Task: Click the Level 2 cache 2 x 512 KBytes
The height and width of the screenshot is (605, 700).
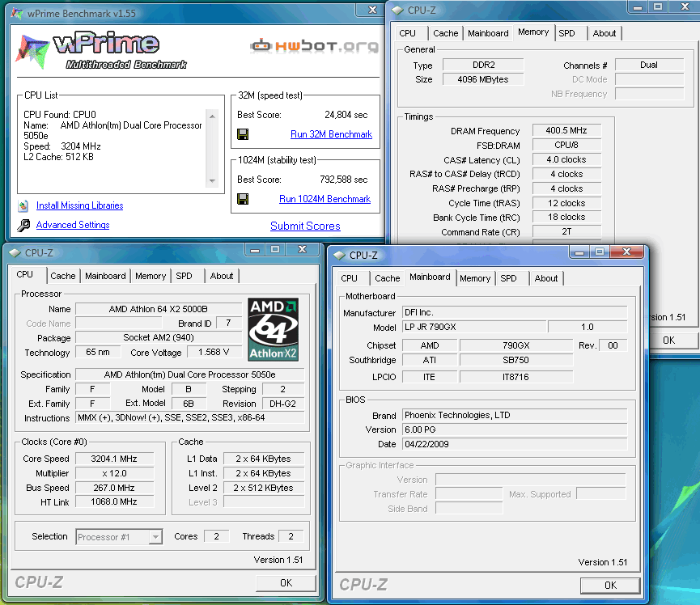Action: [263, 488]
